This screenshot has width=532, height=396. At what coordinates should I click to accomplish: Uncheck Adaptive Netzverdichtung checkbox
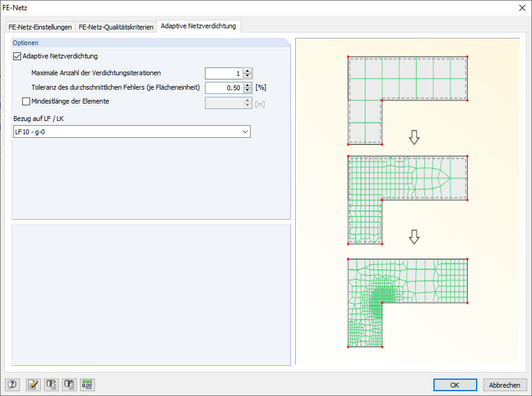click(x=17, y=57)
